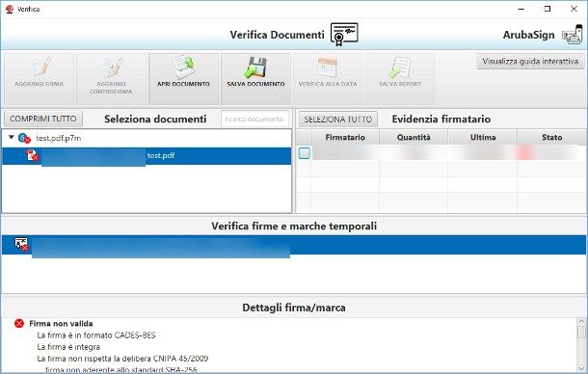This screenshot has height=374, width=588.
Task: Select 'La firma è in formato CADES-BES' line
Action: click(x=96, y=335)
